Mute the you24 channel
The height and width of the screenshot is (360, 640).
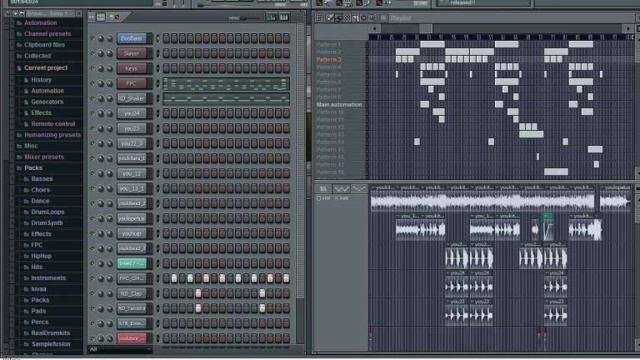point(92,113)
